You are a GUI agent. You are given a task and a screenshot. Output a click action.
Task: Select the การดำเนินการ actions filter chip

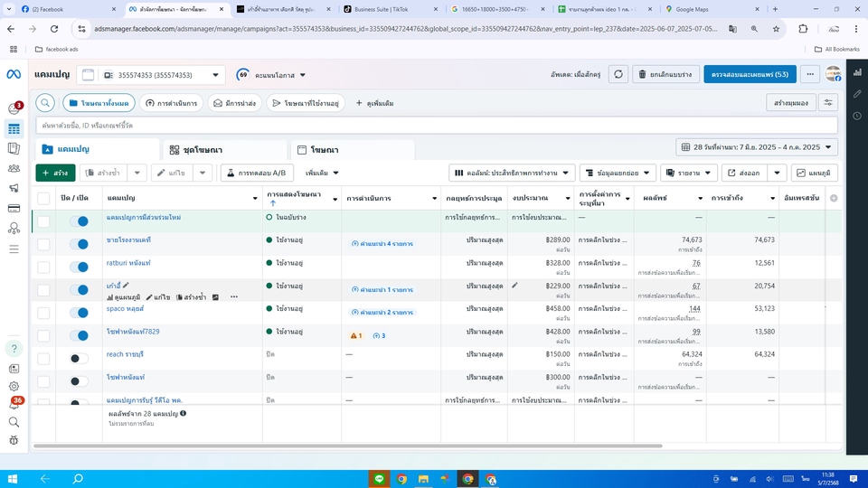click(172, 103)
